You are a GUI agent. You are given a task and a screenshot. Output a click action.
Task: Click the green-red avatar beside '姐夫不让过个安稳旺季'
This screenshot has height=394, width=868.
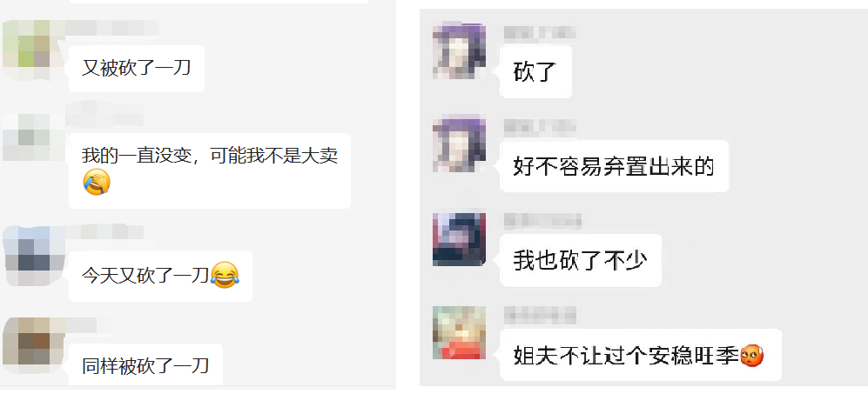(460, 332)
